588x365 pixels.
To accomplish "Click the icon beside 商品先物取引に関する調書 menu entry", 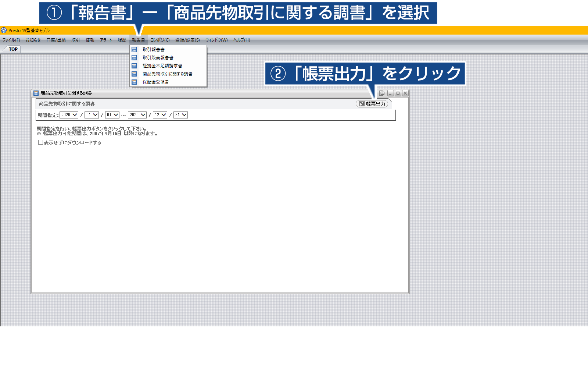I will click(x=134, y=74).
